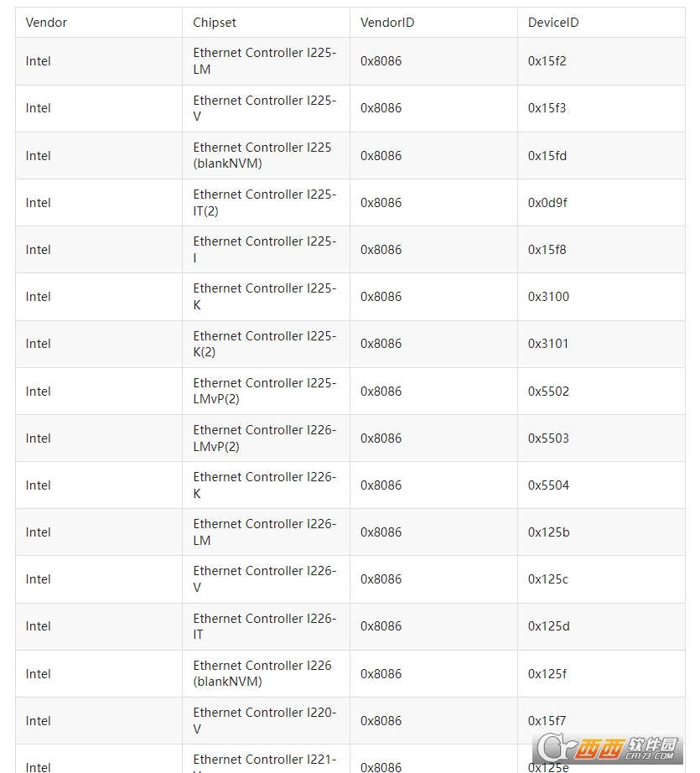700x773 pixels.
Task: Select the Ethernet Controller I225-K(2) cell
Action: [264, 344]
